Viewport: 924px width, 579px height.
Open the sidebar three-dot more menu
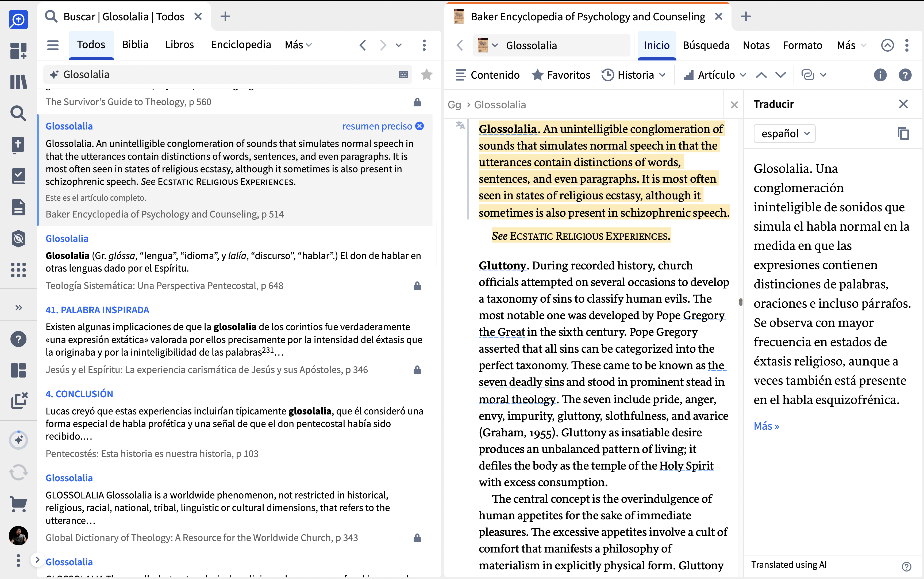(x=18, y=561)
